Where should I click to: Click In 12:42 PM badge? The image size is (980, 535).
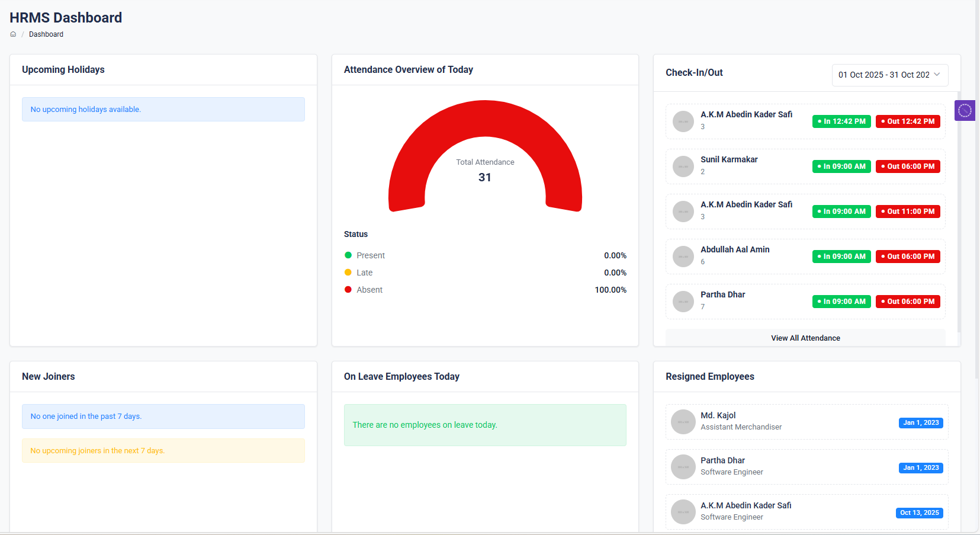pos(841,121)
